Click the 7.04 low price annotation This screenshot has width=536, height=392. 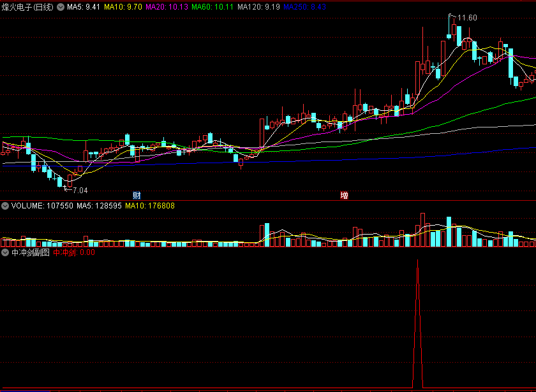pyautogui.click(x=80, y=191)
